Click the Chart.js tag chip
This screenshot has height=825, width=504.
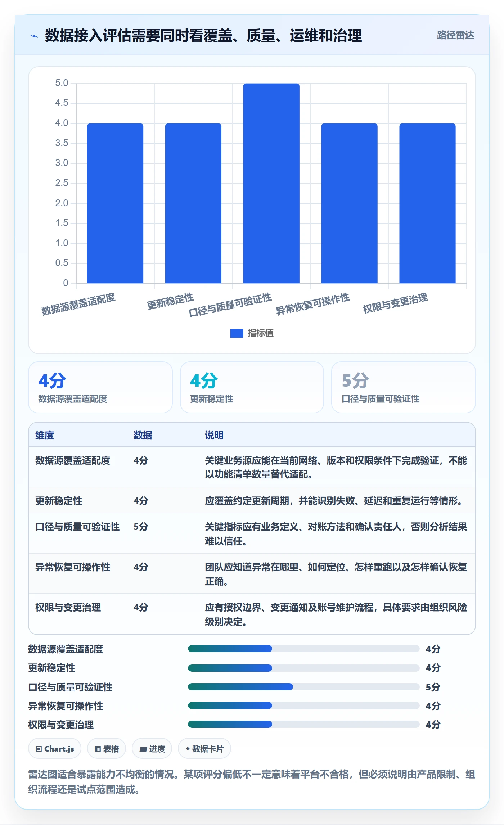tap(55, 749)
